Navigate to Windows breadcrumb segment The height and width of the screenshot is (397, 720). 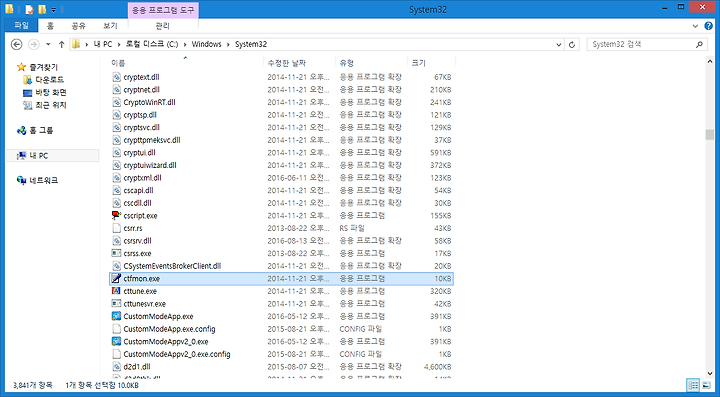click(207, 44)
